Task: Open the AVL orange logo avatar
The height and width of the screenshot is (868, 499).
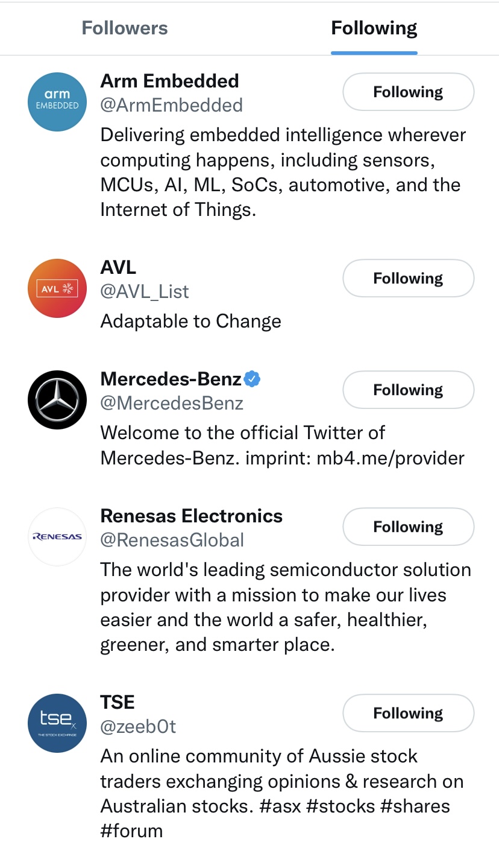Action: click(57, 288)
